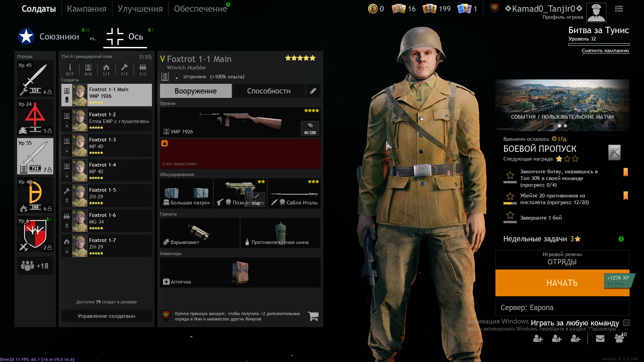Toggle Играть за любую команду checkbox

626,323
